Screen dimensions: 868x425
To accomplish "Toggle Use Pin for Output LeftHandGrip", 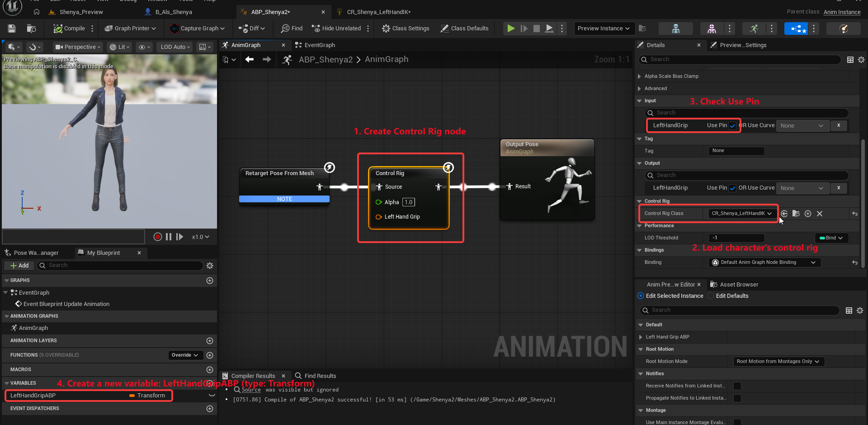I will (x=732, y=188).
